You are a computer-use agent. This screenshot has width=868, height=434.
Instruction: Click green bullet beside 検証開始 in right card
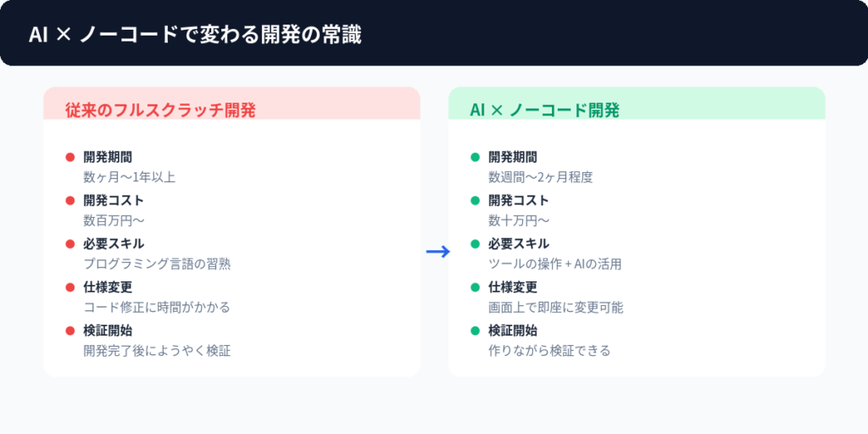[x=476, y=331]
